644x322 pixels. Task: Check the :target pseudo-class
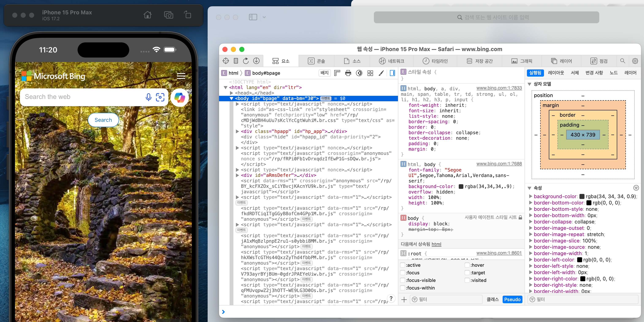pyautogui.click(x=467, y=272)
